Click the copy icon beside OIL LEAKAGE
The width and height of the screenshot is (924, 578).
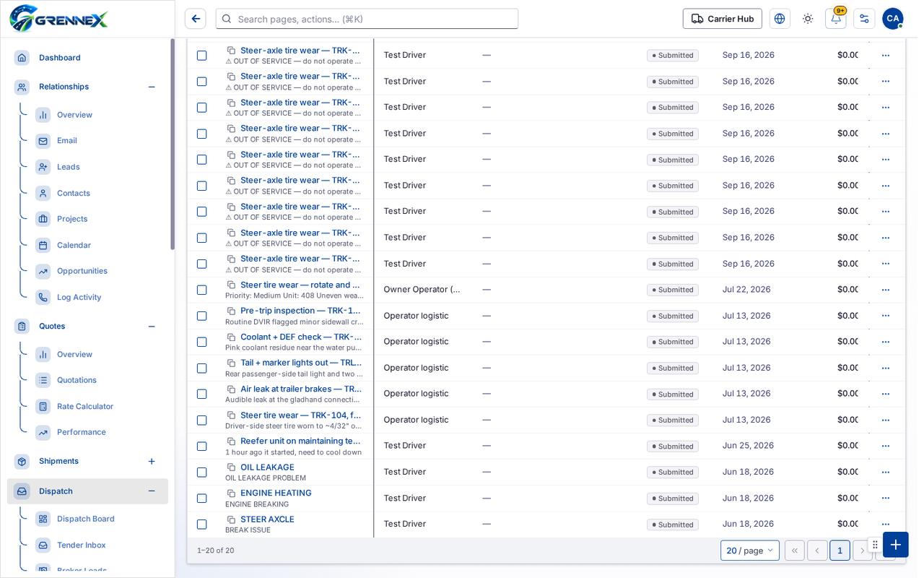point(231,467)
